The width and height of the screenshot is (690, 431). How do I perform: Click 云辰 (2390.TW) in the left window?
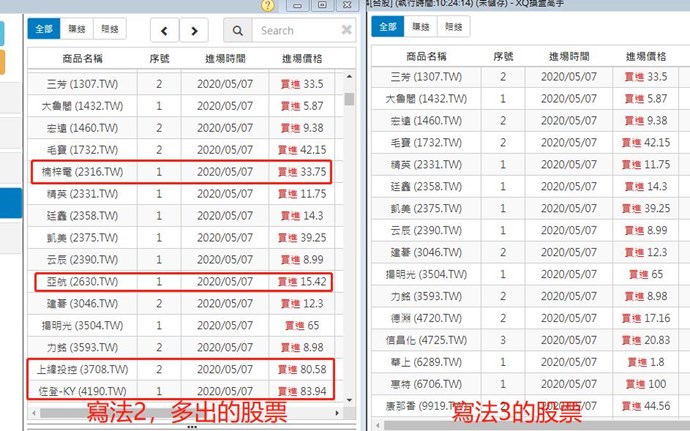pos(82,260)
